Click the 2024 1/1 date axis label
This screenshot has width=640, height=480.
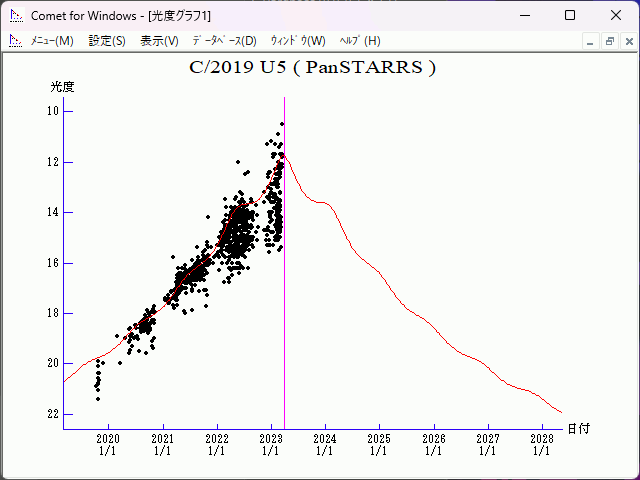click(x=325, y=445)
